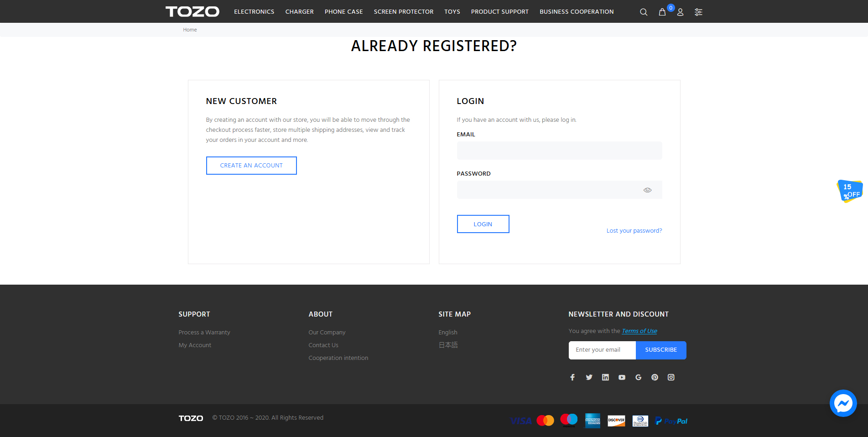
Task: Open the Twitter social icon
Action: (589, 377)
